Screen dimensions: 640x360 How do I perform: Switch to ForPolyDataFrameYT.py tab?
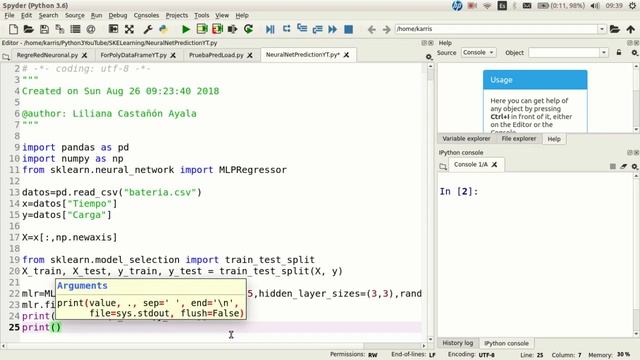[x=133, y=55]
